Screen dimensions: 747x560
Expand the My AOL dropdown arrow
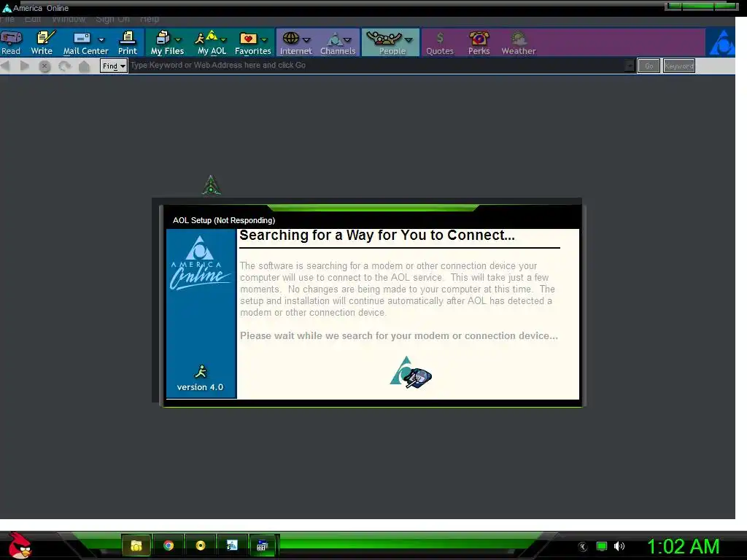tap(223, 40)
